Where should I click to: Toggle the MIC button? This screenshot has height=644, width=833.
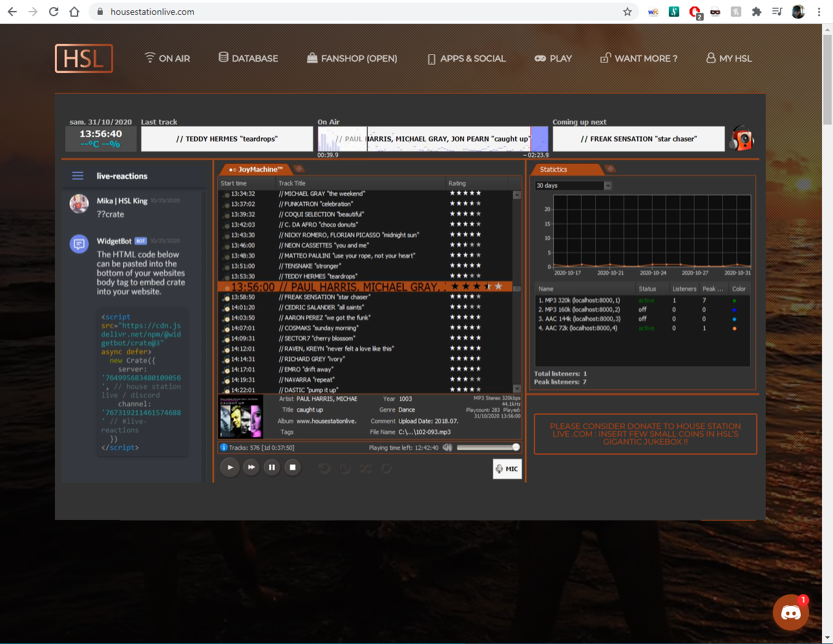coord(507,469)
